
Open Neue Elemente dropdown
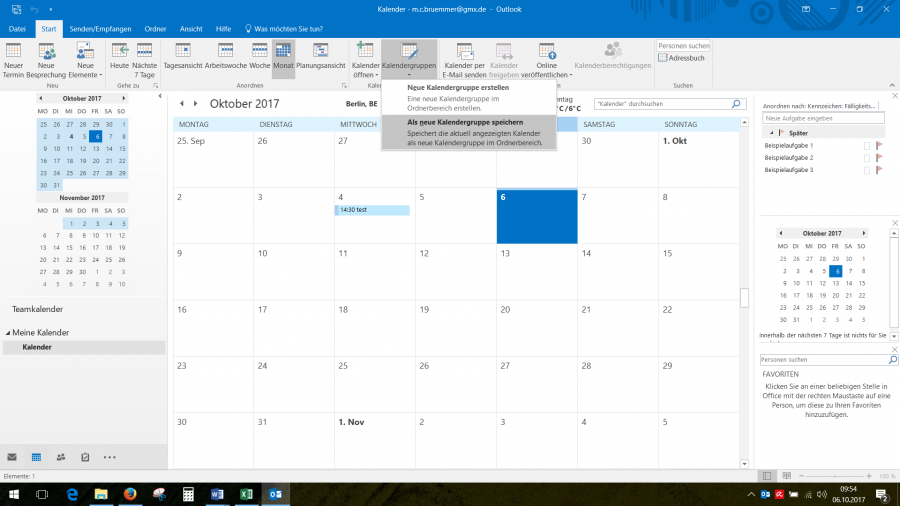85,60
